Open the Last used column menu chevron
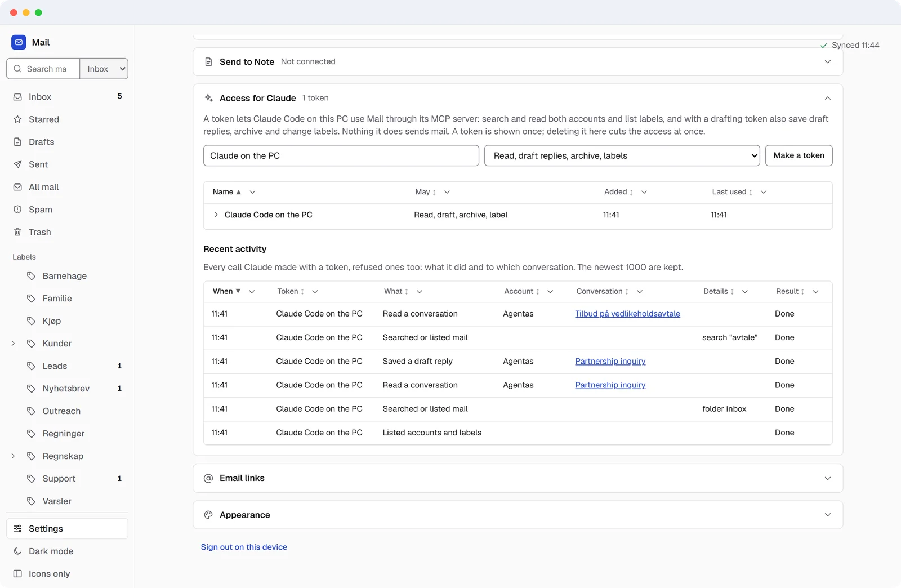Screen dimensions: 901x588 764,192
